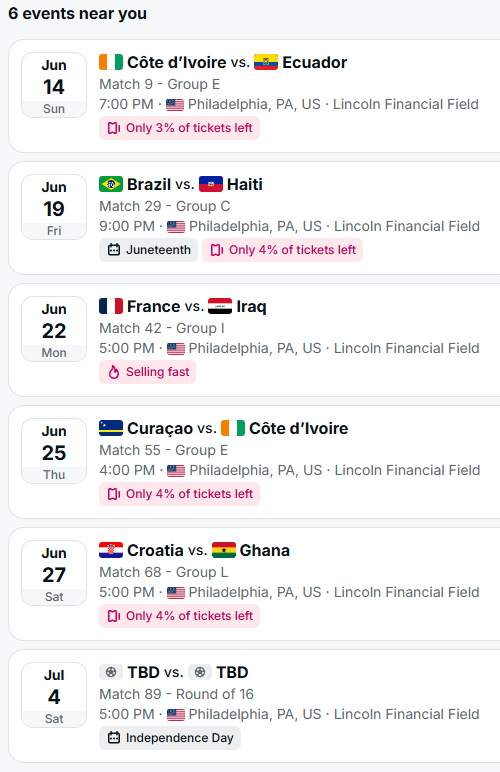Image resolution: width=500 pixels, height=772 pixels.
Task: Click the calendar icon on Juneteenth badge
Action: click(x=114, y=250)
